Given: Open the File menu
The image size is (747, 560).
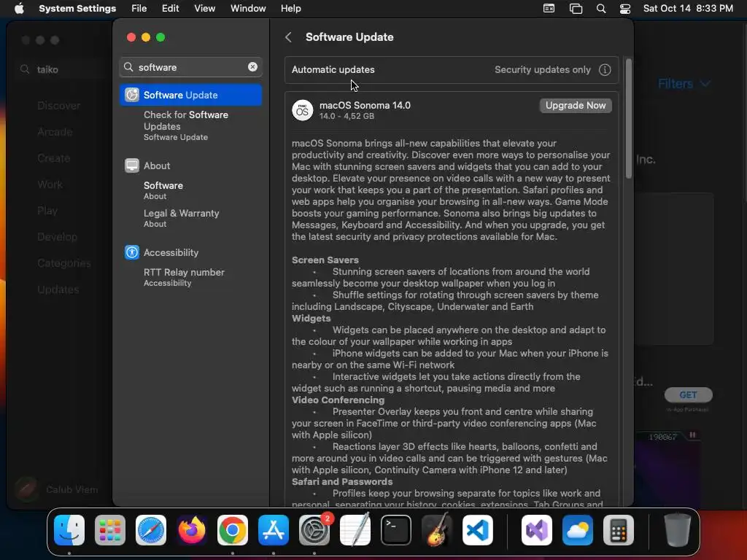Looking at the screenshot, I should click(x=139, y=9).
